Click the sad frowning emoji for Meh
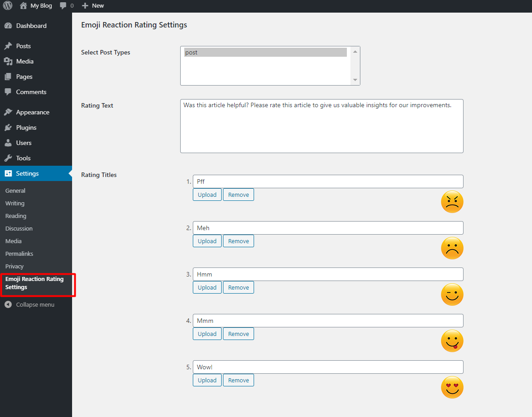The width and height of the screenshot is (532, 417). pyautogui.click(x=452, y=248)
